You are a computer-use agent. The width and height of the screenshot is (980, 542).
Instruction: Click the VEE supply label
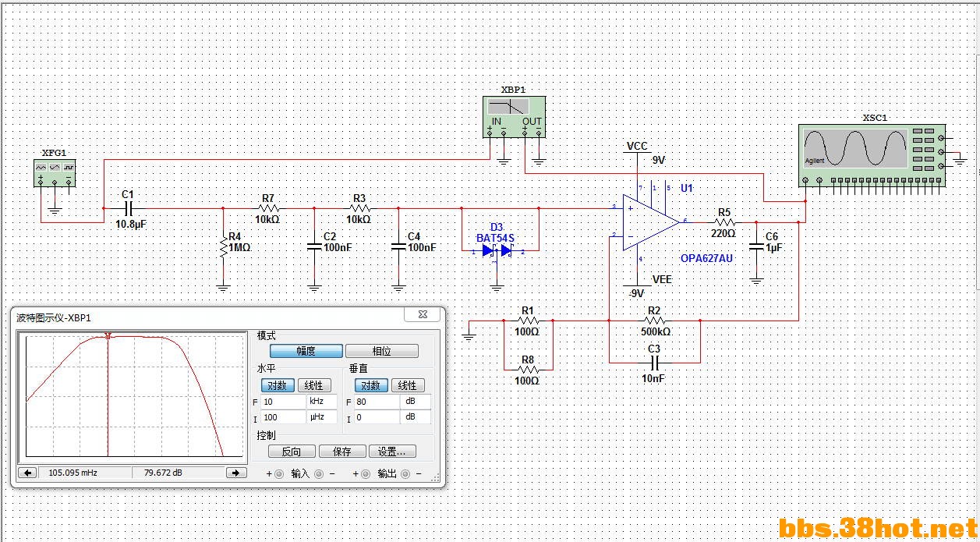[662, 279]
